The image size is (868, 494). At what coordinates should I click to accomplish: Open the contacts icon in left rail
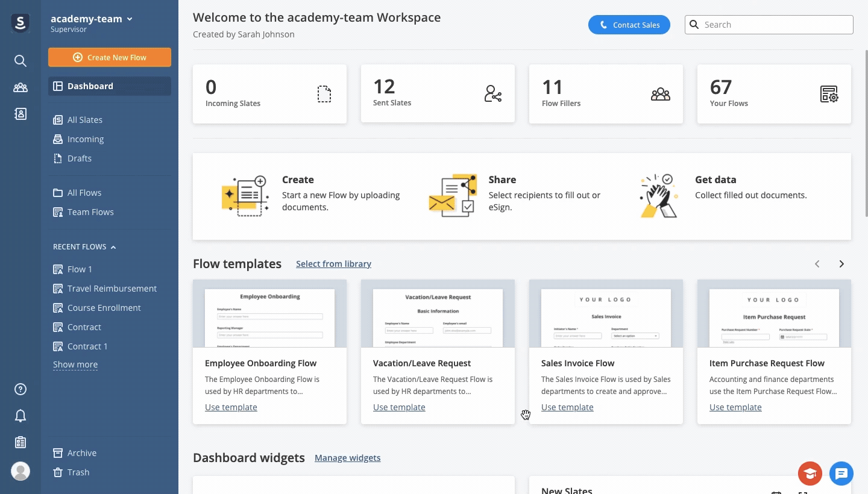pos(20,114)
